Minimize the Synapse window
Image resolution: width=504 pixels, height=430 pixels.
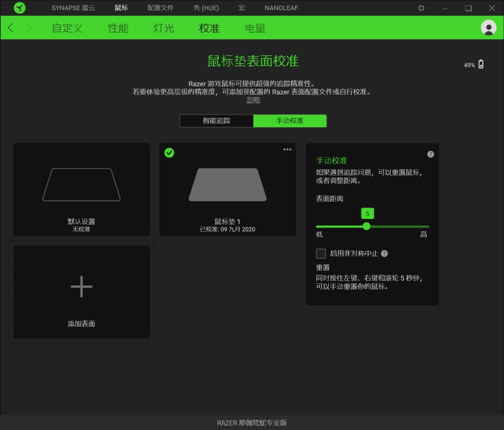coord(445,8)
